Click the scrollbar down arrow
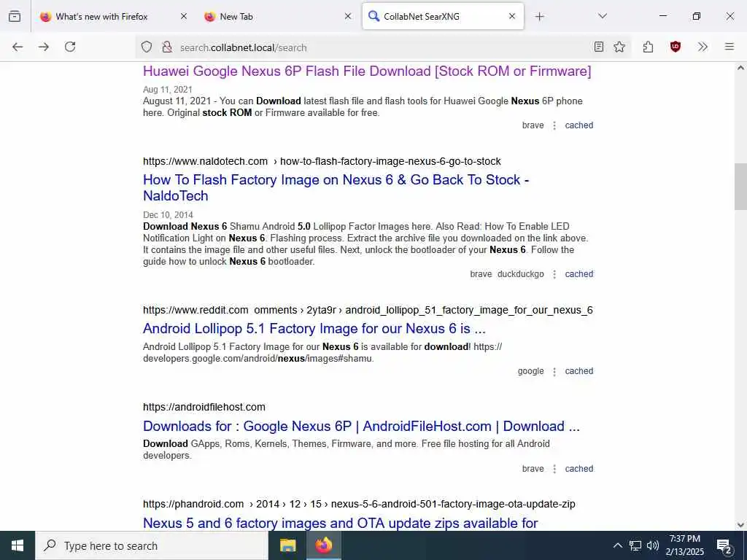 pos(740,525)
